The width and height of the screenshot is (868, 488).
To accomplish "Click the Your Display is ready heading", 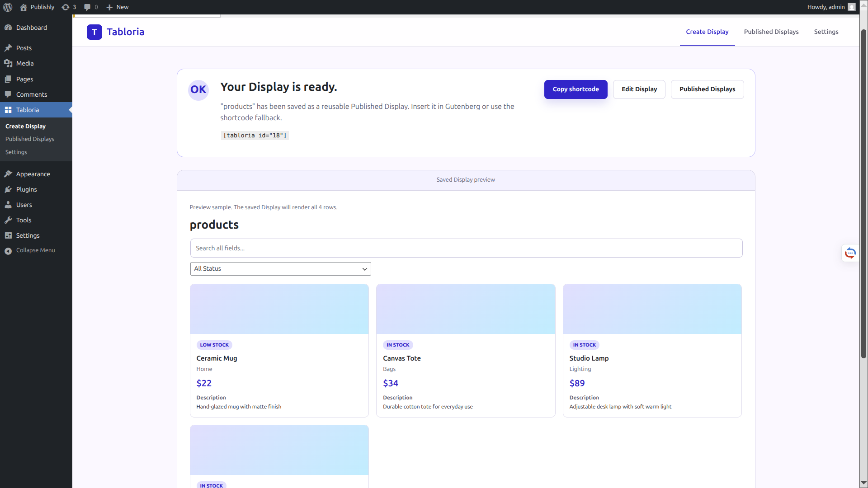I will 278,87.
